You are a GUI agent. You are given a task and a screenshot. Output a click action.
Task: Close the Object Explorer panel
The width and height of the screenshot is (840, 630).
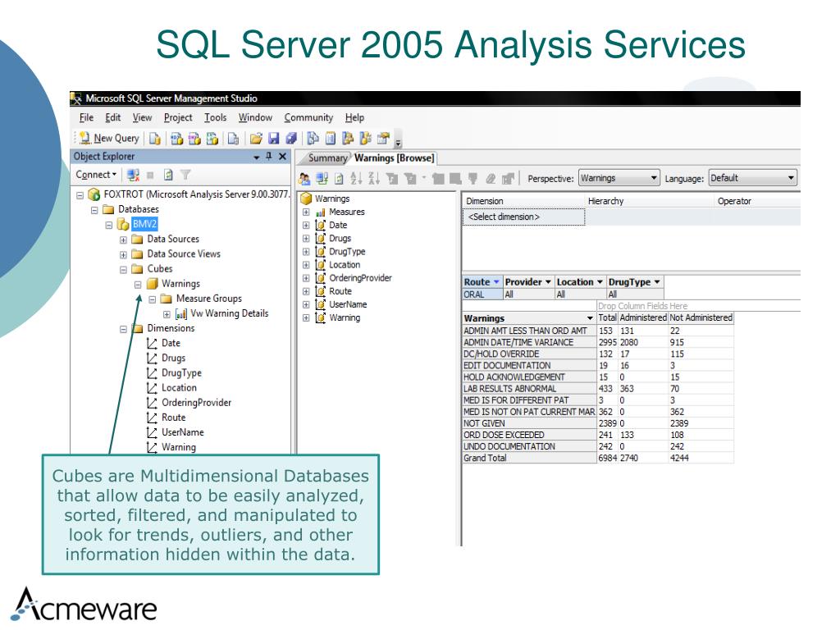[282, 157]
